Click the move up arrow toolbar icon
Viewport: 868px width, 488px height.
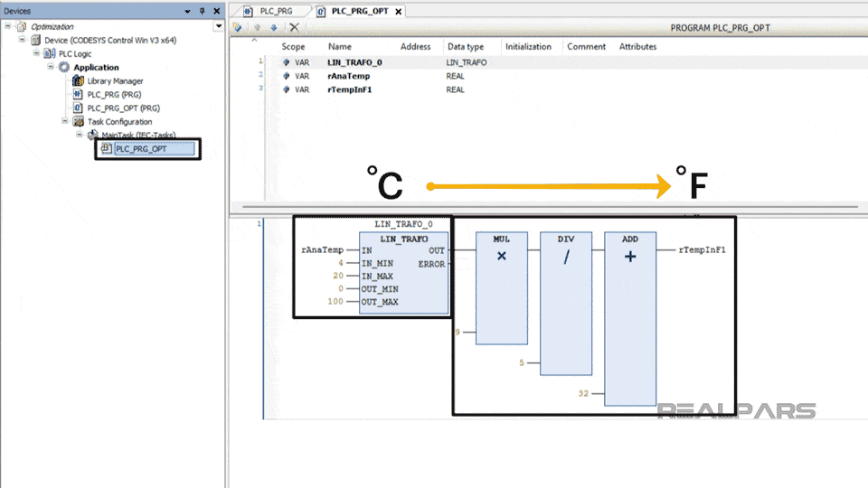258,27
